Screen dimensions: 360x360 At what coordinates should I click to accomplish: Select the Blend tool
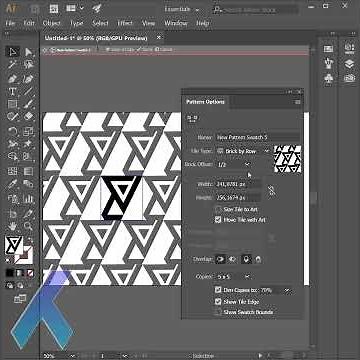[29, 184]
